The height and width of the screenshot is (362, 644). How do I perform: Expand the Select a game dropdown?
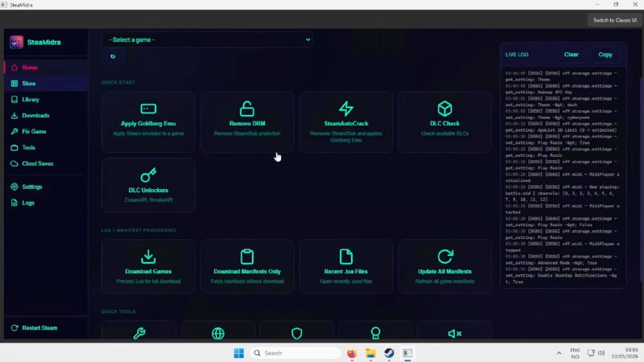tap(207, 39)
